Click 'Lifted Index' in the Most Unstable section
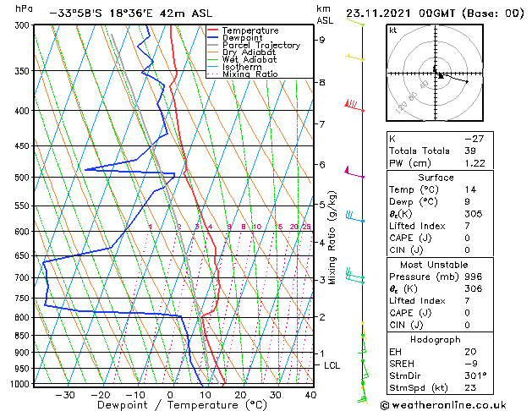Image resolution: width=532 pixels, height=411 pixels. click(417, 301)
